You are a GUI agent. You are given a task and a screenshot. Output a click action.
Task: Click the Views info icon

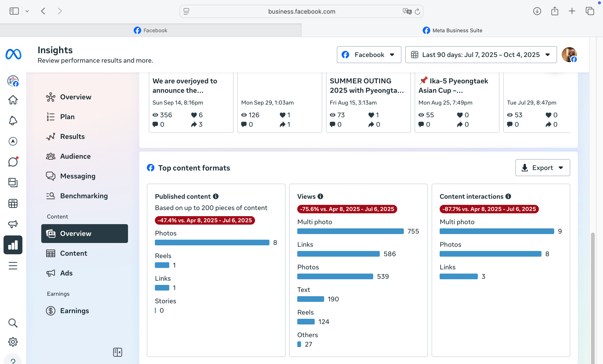click(x=320, y=196)
